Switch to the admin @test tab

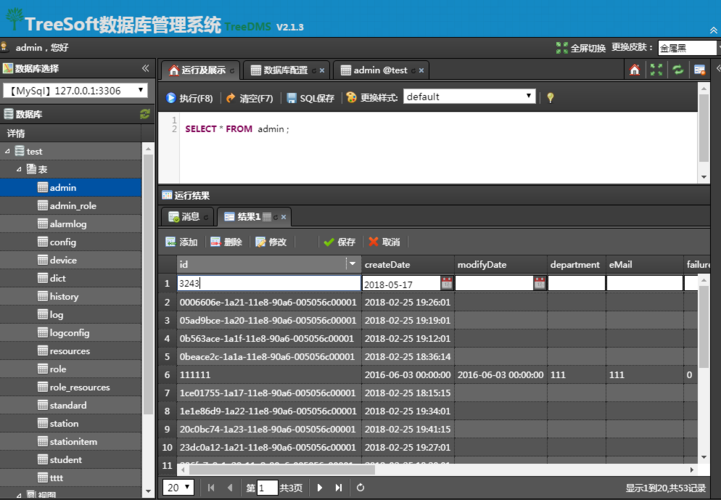[x=380, y=70]
